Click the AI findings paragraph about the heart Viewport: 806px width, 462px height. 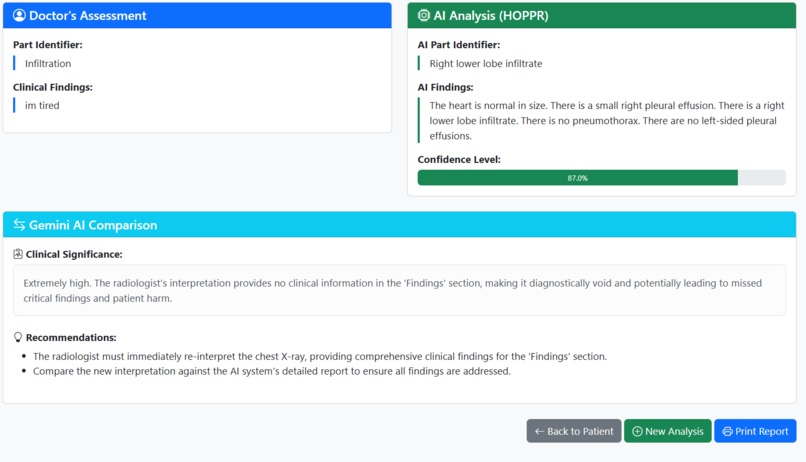coord(607,121)
